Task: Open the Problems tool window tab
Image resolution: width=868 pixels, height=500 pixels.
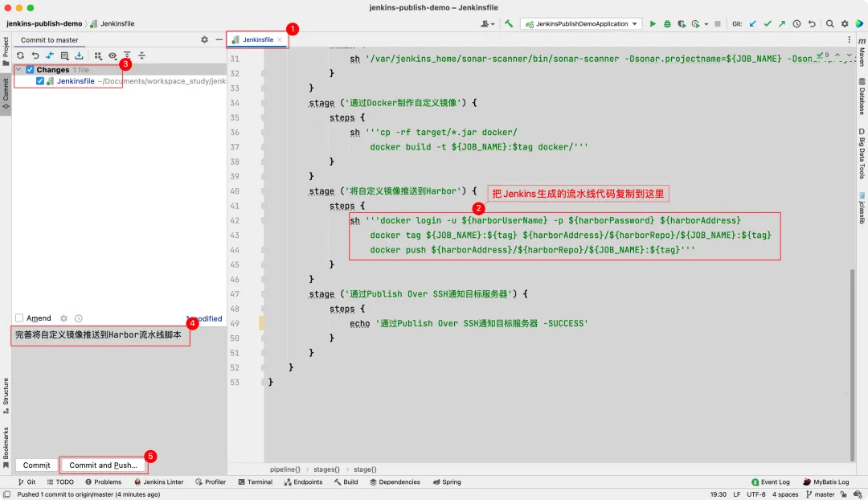Action: click(103, 482)
